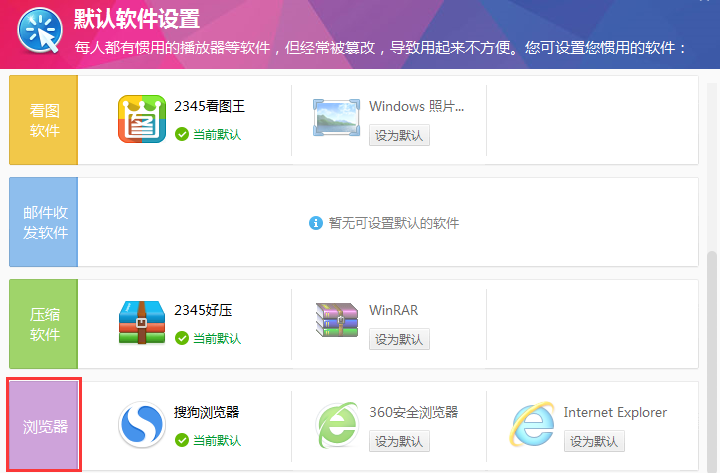Image resolution: width=720 pixels, height=473 pixels.
Task: Click the WinRAR books icon
Action: tap(337, 320)
